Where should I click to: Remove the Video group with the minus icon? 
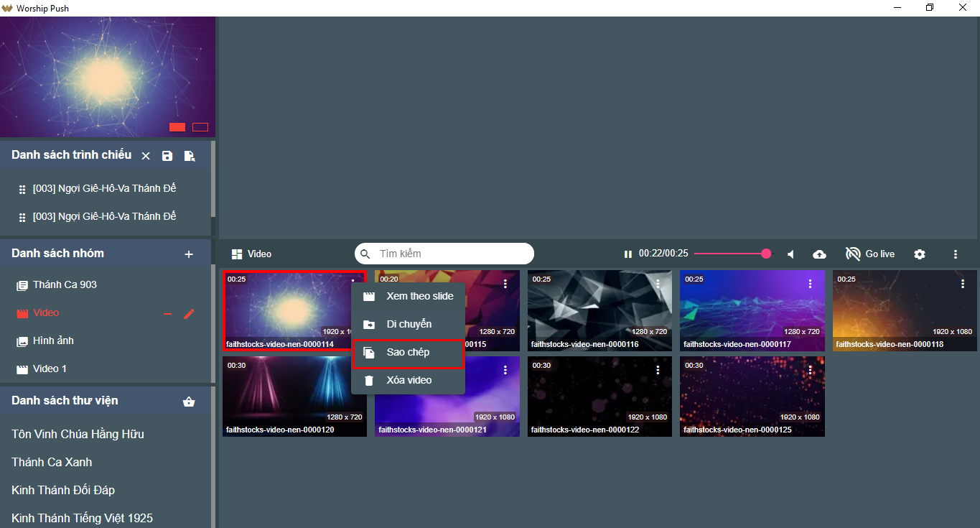click(x=167, y=314)
